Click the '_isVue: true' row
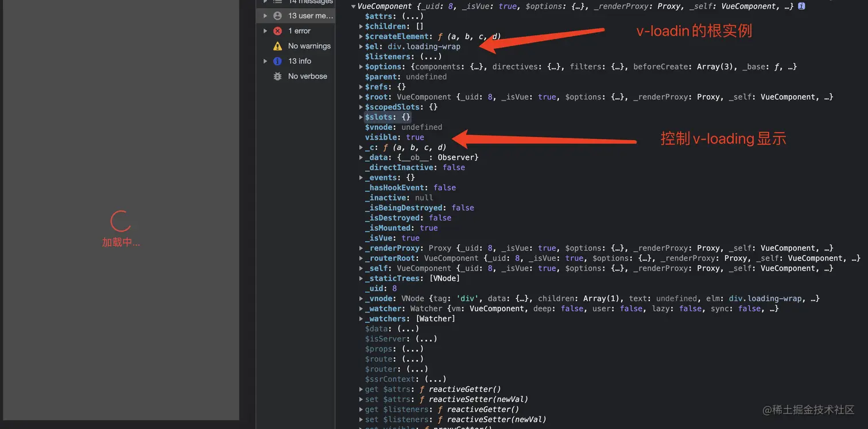 pos(392,238)
